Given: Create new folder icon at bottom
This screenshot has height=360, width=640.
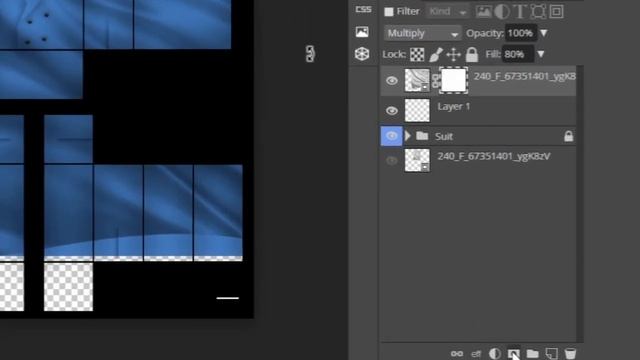Looking at the screenshot, I should tap(532, 353).
